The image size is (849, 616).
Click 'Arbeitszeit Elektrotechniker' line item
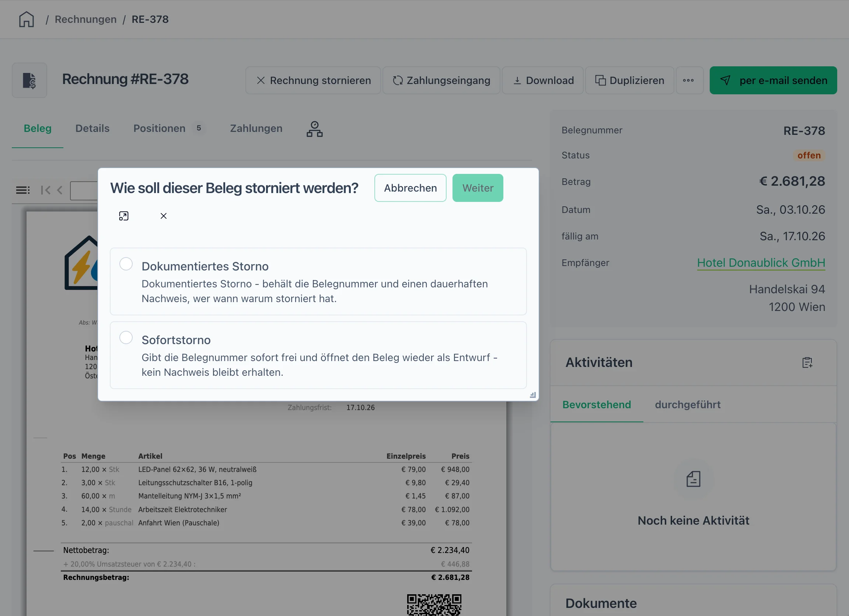point(183,509)
